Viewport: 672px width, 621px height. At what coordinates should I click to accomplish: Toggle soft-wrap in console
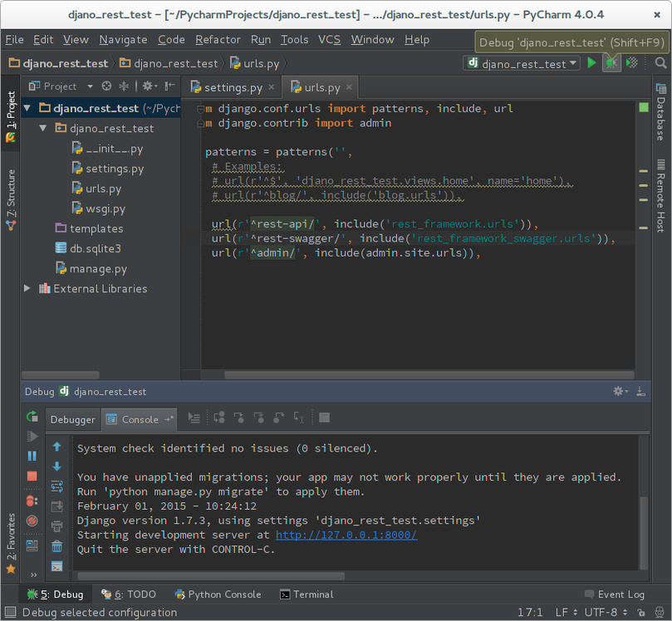coord(56,487)
